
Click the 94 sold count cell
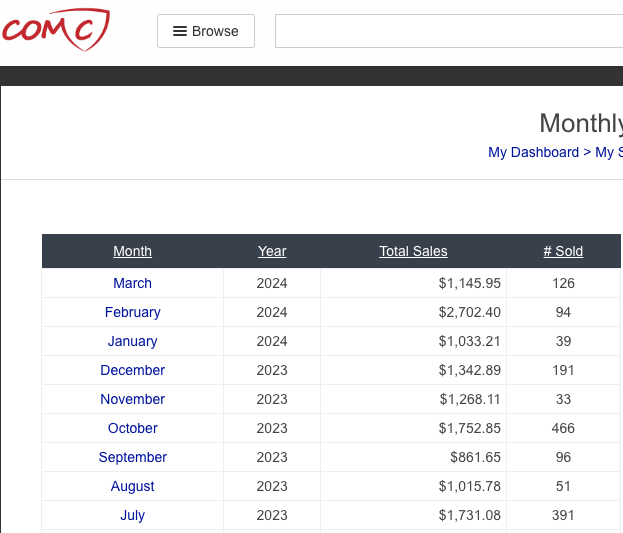point(563,312)
